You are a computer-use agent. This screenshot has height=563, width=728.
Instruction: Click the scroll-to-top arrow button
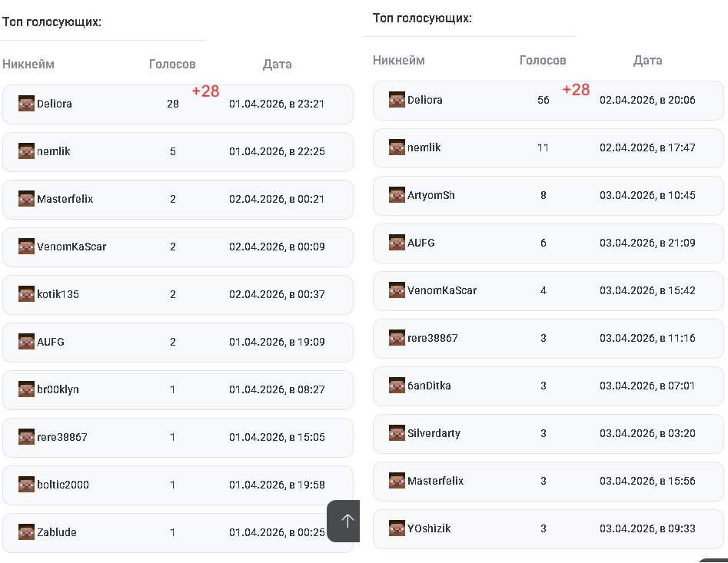tap(347, 521)
